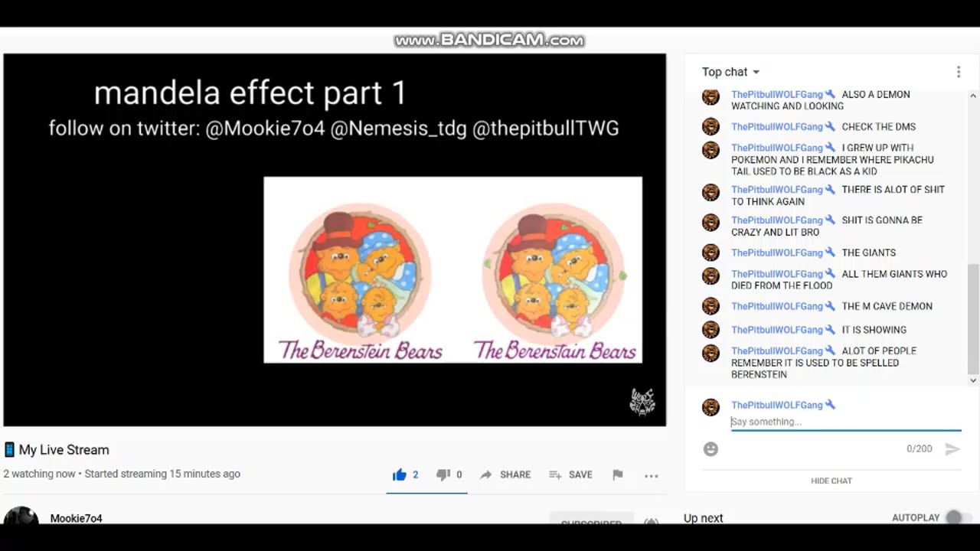Click author name on 'THE GIANTS' message
The image size is (980, 551).
[x=777, y=253]
